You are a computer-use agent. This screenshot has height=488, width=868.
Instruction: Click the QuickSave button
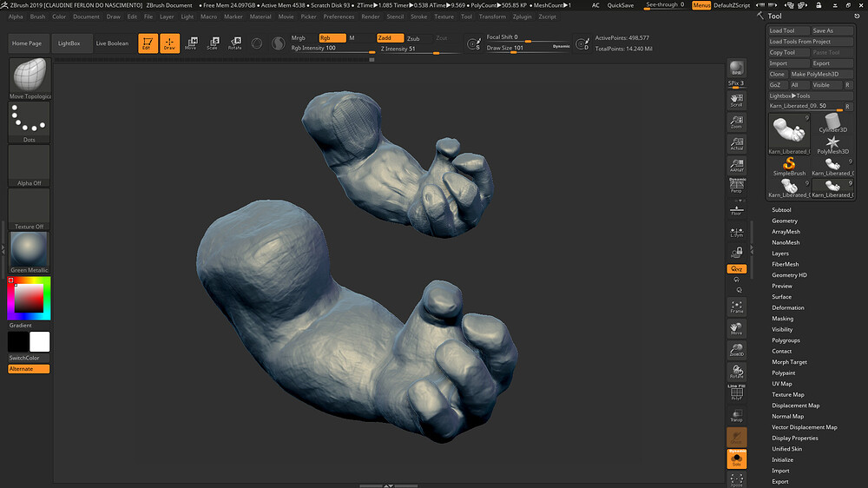[621, 5]
